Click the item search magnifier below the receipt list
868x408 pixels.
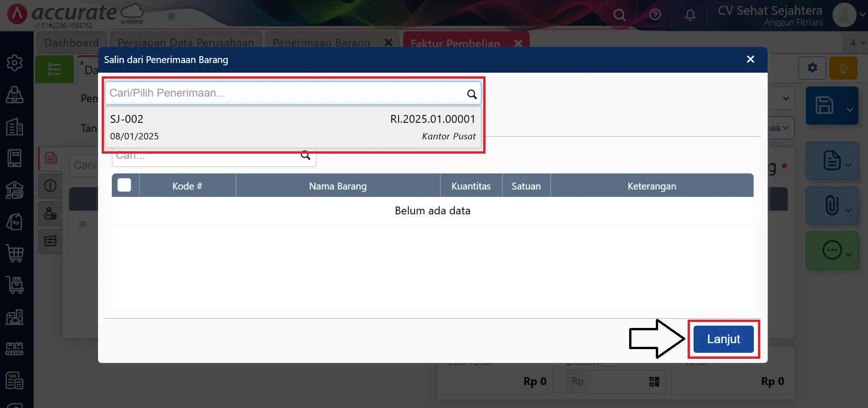point(306,155)
